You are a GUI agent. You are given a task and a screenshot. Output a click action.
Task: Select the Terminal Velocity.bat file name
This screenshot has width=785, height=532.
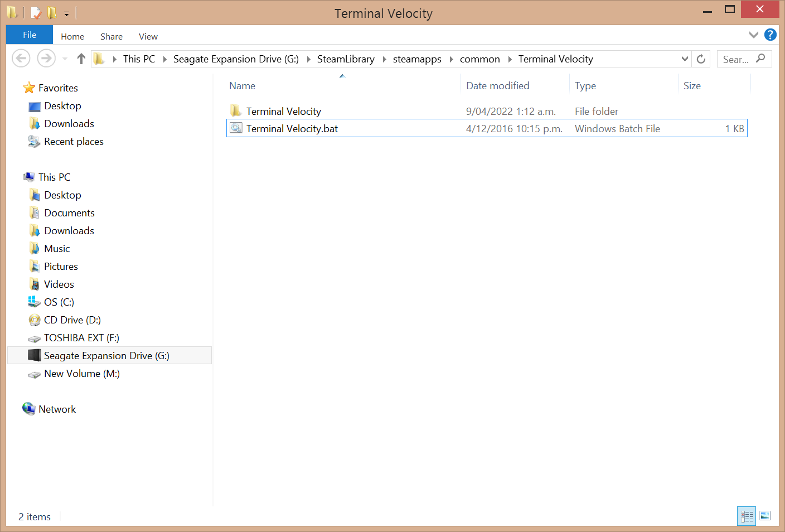[292, 128]
